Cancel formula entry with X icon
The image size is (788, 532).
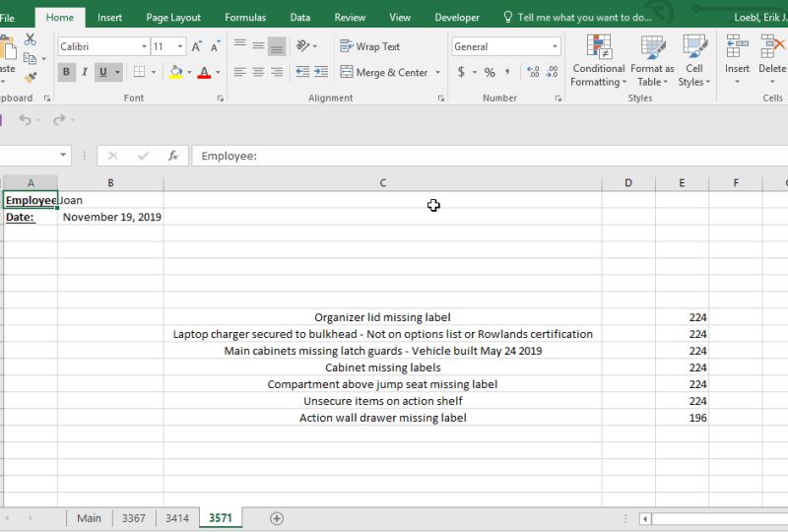(112, 156)
